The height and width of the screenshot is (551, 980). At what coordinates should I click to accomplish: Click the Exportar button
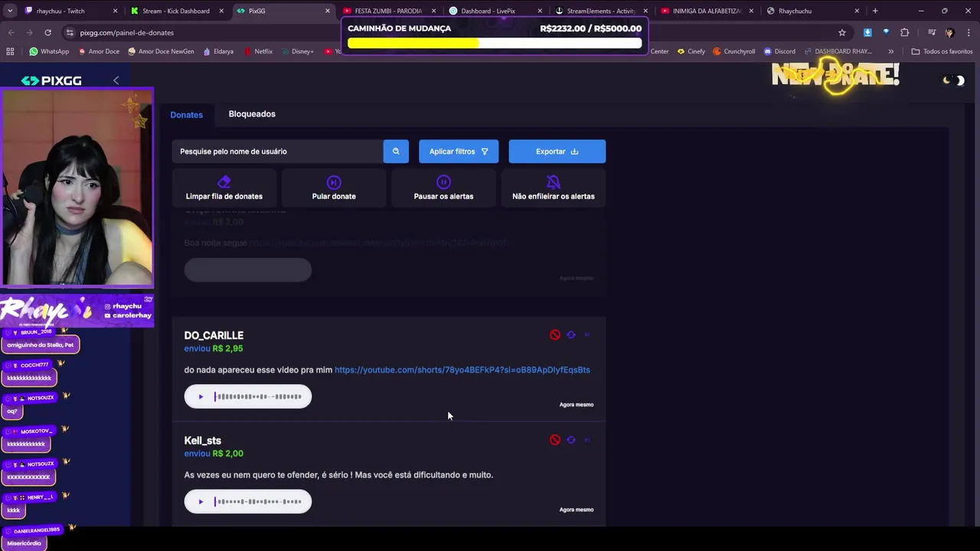point(557,152)
